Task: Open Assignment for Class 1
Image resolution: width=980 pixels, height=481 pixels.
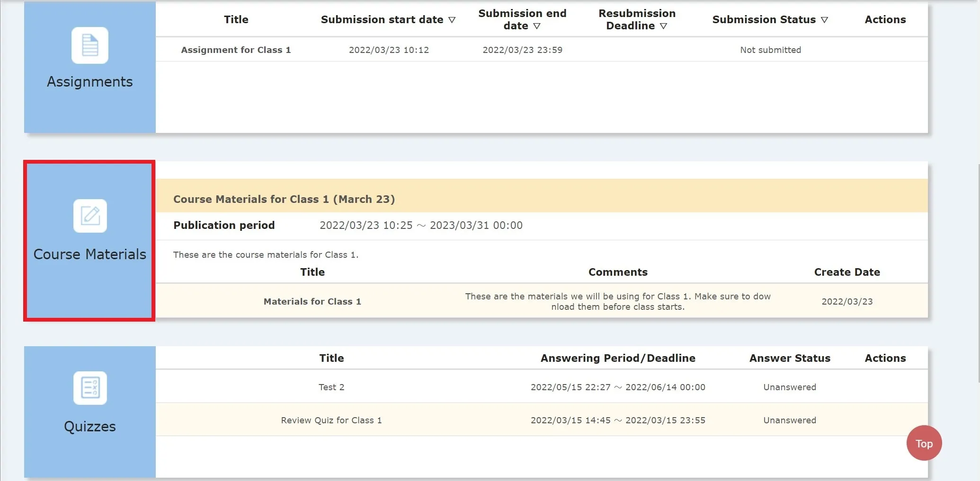Action: point(236,50)
